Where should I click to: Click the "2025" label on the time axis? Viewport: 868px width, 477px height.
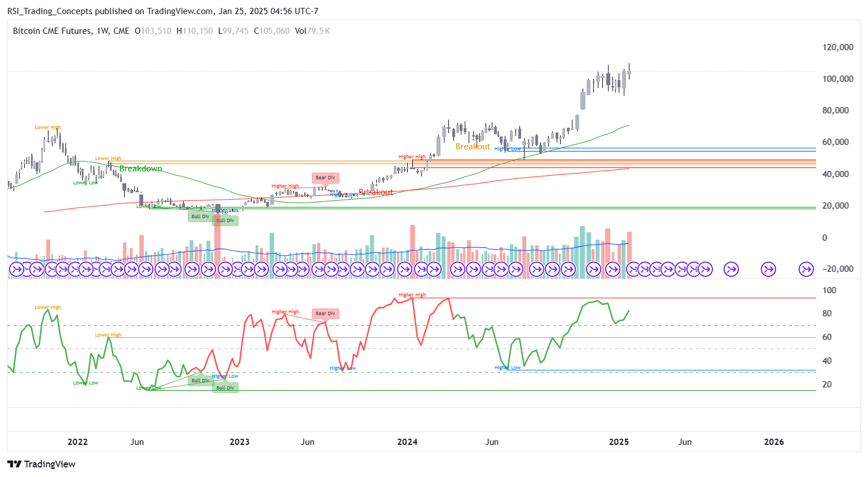pyautogui.click(x=619, y=442)
